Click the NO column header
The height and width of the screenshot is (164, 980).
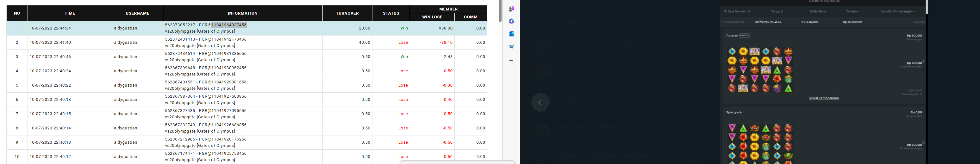point(17,13)
